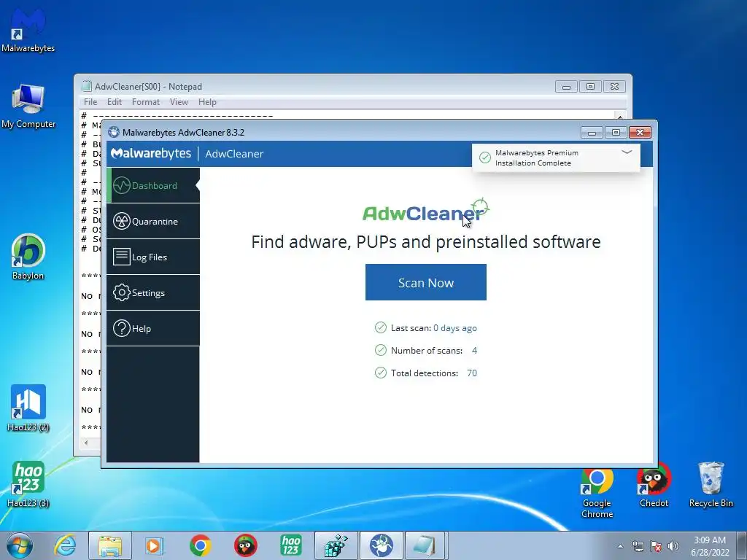The height and width of the screenshot is (560, 747).
Task: Click the Dashboard pulse icon
Action: 122,186
